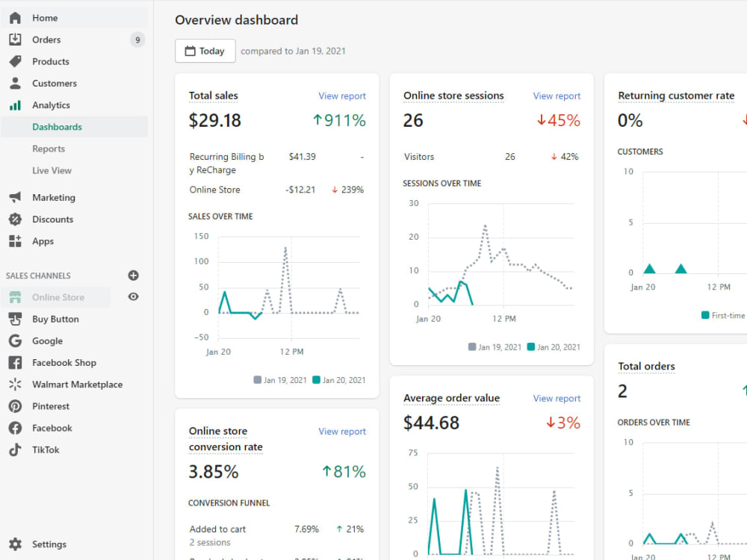View report for Total sales
The height and width of the screenshot is (560, 747).
coord(342,96)
